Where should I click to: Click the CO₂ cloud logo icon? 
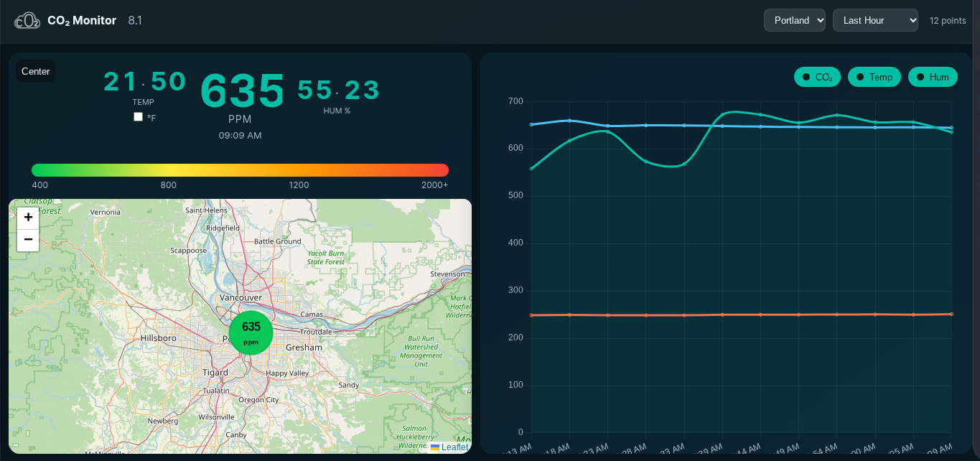[27, 20]
